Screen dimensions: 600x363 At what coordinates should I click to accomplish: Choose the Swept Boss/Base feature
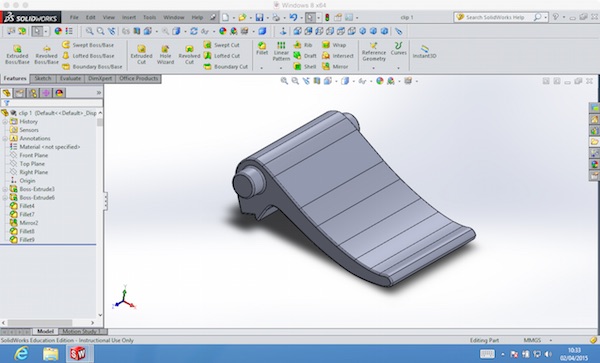(x=88, y=45)
